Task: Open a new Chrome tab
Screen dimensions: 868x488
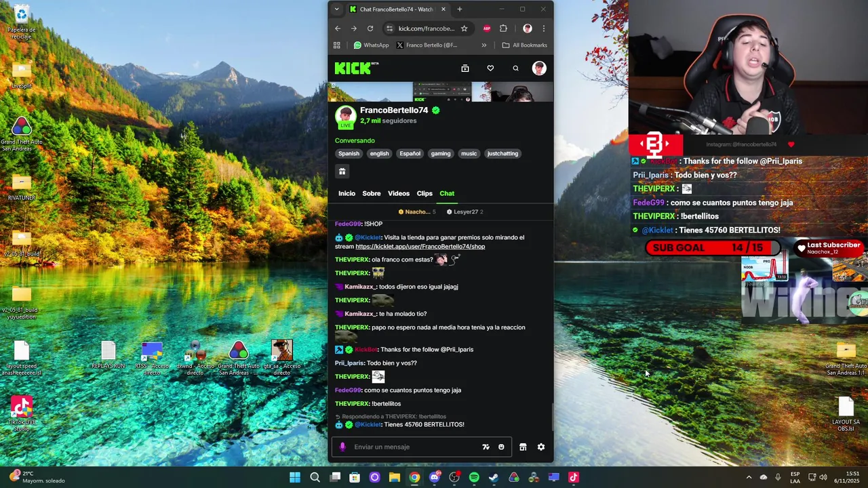Action: (x=460, y=9)
